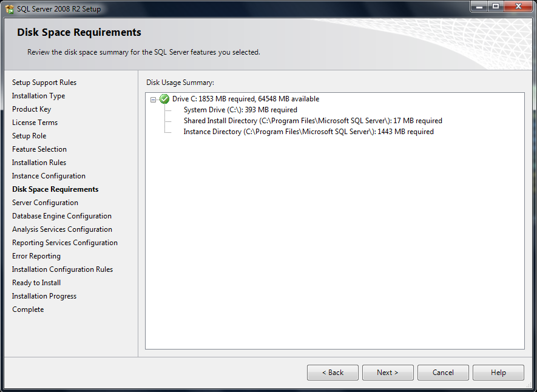Click 'Installation Progress' step in sidebar

(x=44, y=296)
